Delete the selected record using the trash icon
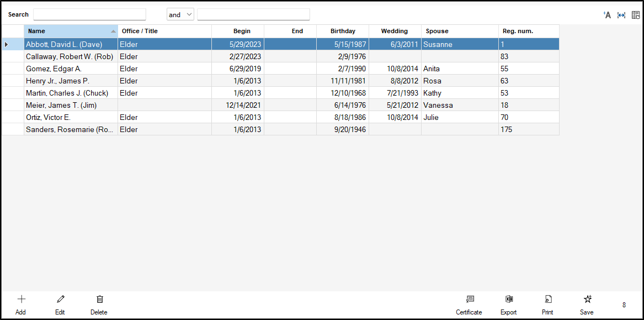This screenshot has height=320, width=644. tap(99, 305)
